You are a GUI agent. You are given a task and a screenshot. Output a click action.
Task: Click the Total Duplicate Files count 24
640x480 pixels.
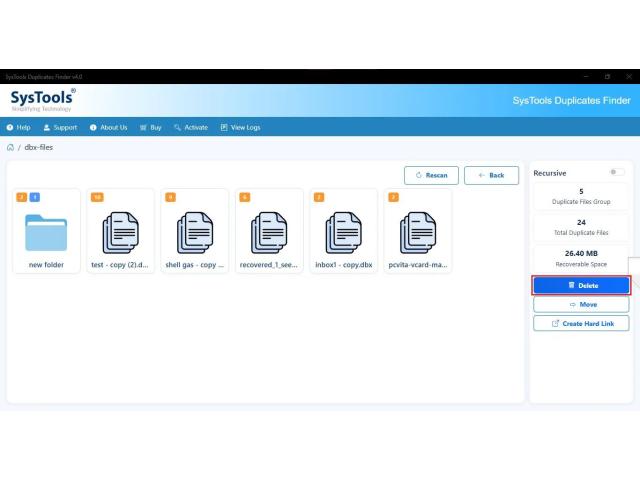581,222
